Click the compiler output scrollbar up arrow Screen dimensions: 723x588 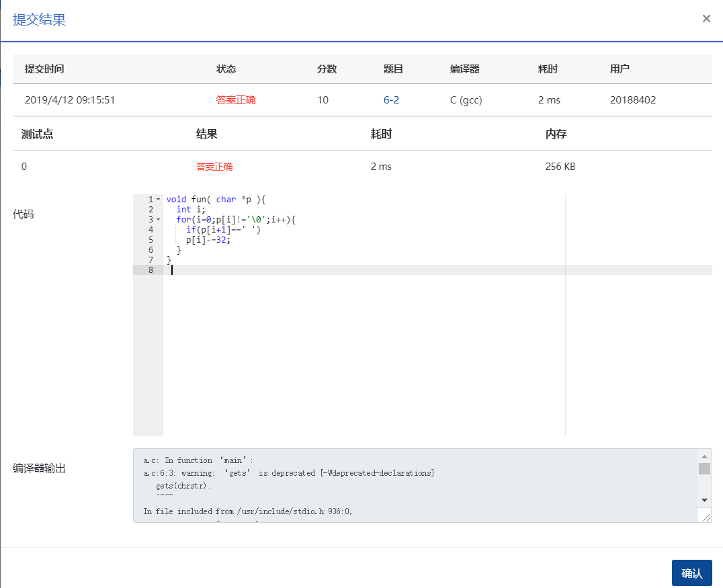click(704, 456)
